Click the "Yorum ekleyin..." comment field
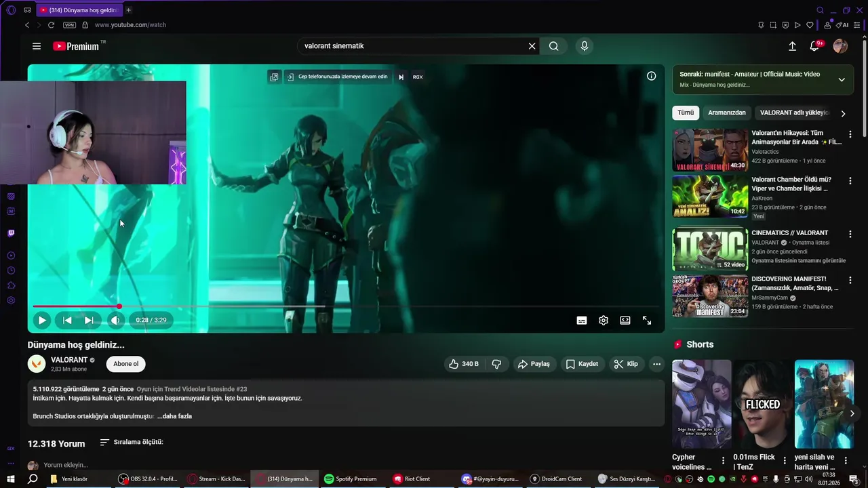868x488 pixels. click(x=66, y=465)
